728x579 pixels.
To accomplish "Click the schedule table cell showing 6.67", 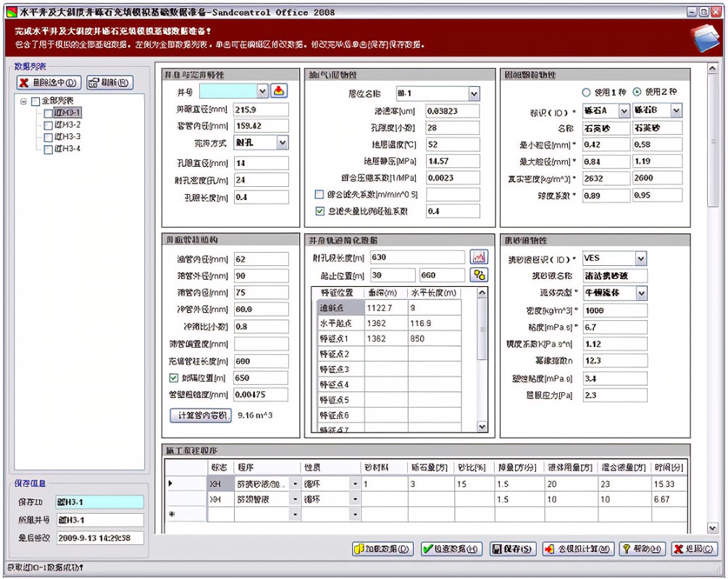I will coord(668,499).
